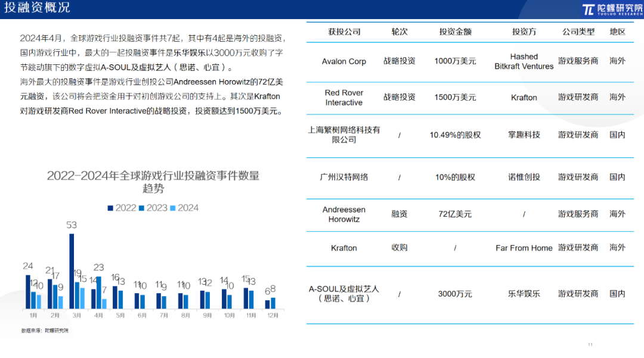Click the 乐华娱乐 investor cell
The image size is (644, 358).
[524, 294]
